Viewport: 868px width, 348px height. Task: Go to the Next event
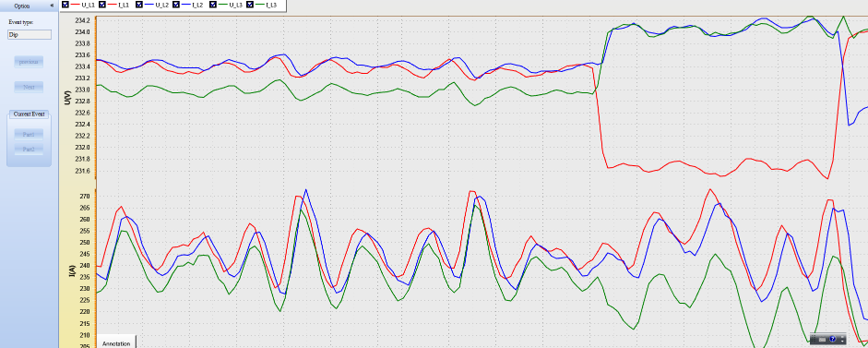tap(29, 87)
